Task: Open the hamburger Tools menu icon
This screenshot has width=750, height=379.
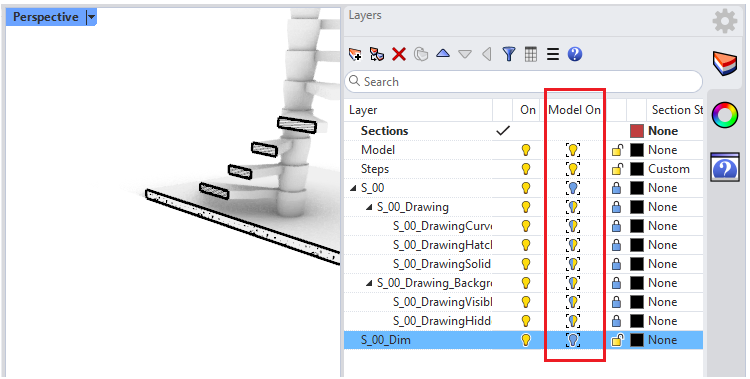Action: click(x=553, y=54)
